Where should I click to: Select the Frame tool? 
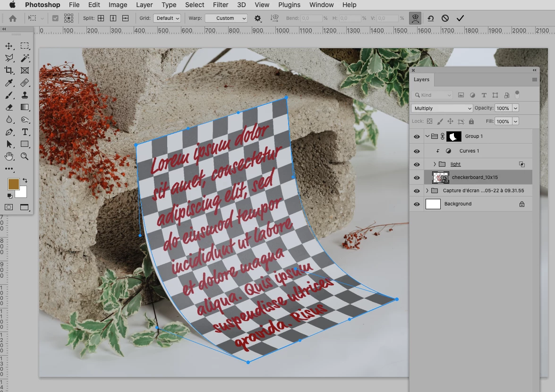[x=25, y=70]
